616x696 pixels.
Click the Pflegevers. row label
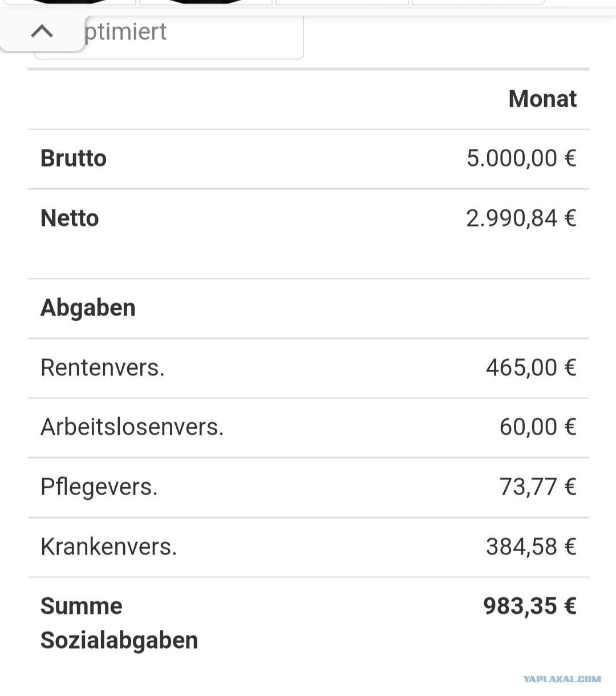point(99,487)
